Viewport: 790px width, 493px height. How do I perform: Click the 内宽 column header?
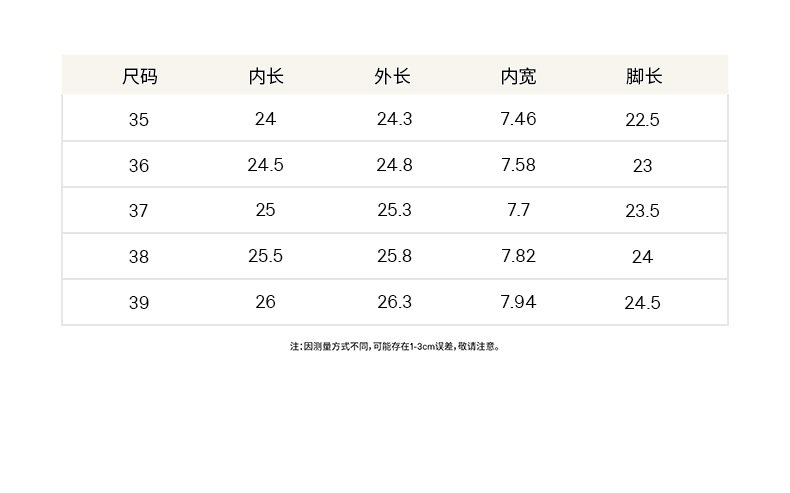(x=518, y=76)
